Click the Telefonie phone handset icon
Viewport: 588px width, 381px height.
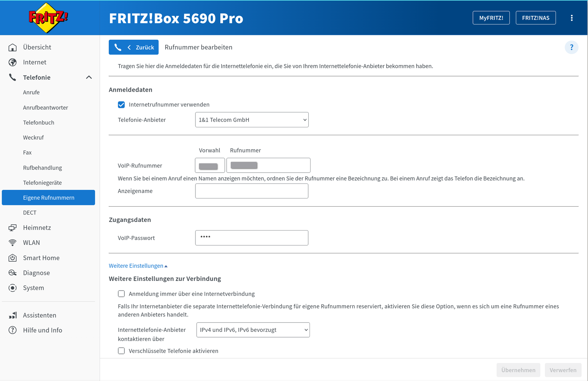coord(12,77)
